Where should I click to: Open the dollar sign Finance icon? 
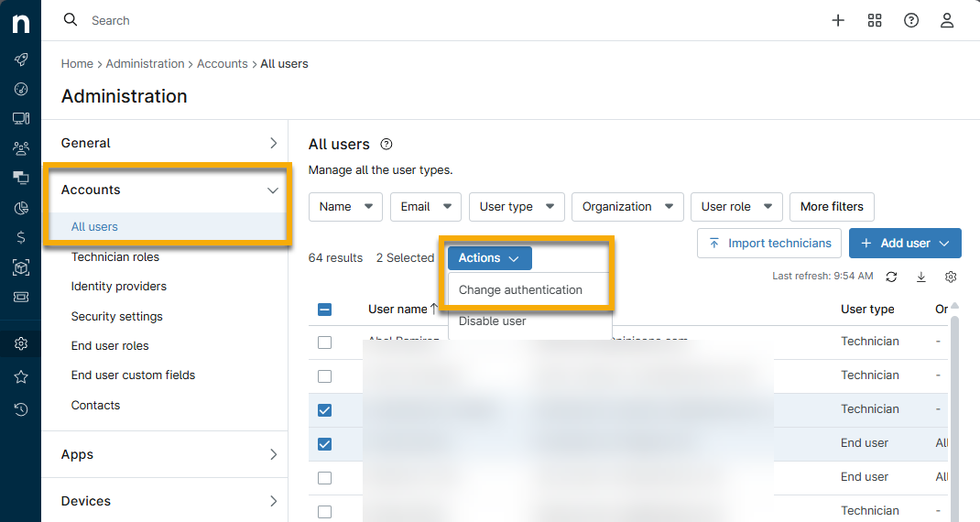coord(21,237)
